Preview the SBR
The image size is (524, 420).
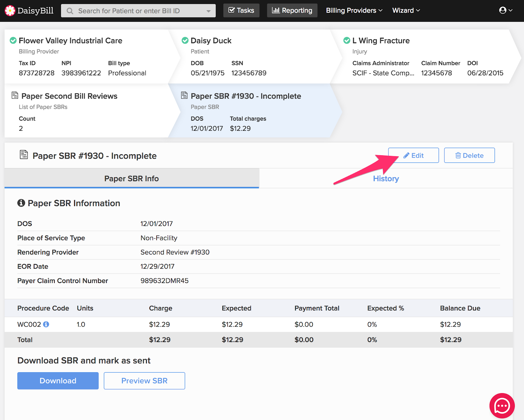[x=144, y=381]
